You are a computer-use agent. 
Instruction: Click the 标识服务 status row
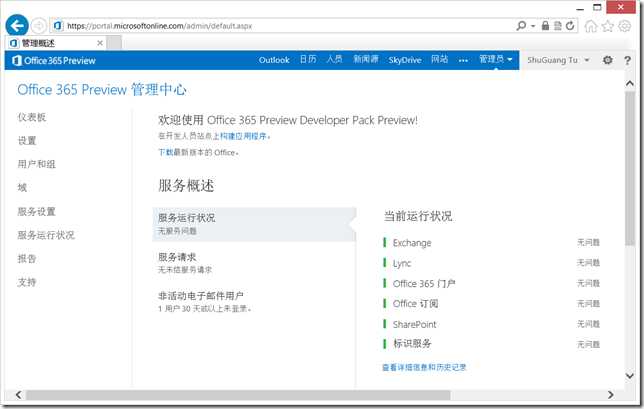click(x=491, y=344)
